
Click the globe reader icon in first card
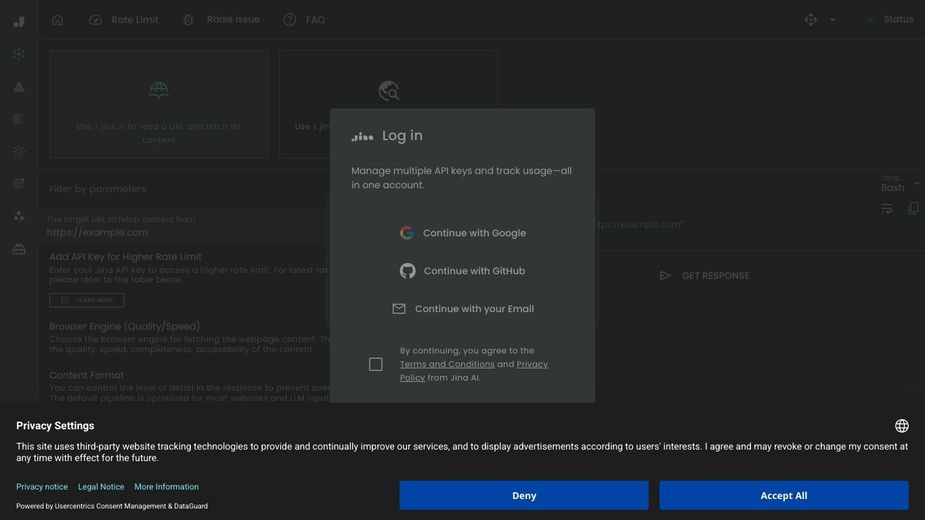[x=159, y=91]
